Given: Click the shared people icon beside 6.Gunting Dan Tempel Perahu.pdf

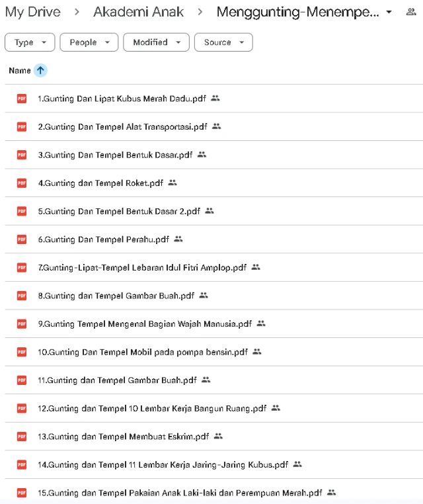Looking at the screenshot, I should tap(178, 239).
